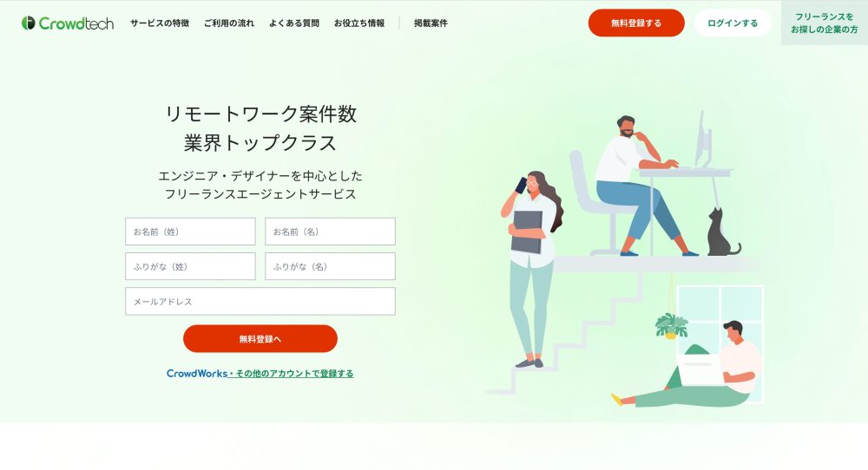Click the woman with phone illustration
868x470 pixels.
coord(531,270)
